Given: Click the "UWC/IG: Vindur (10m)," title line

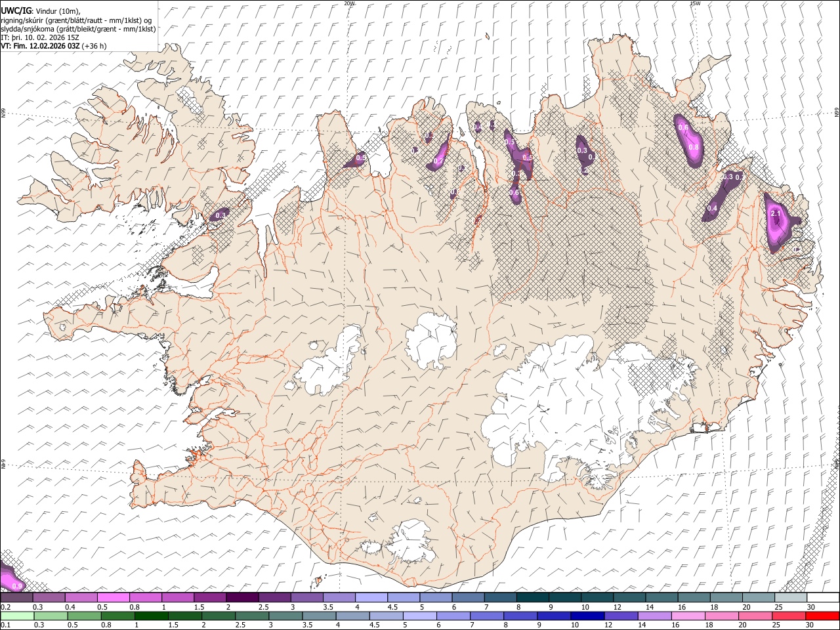Looking at the screenshot, I should tap(41, 11).
